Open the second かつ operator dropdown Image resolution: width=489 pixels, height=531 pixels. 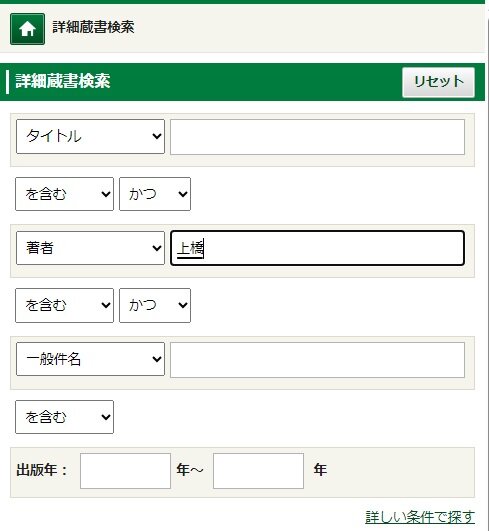tap(155, 305)
